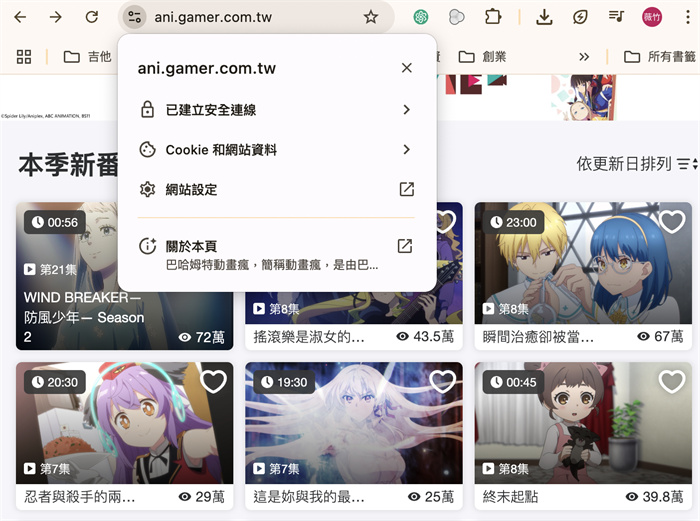The width and height of the screenshot is (700, 521).
Task: Open the apps grid in bookmarks bar
Action: coord(24,57)
